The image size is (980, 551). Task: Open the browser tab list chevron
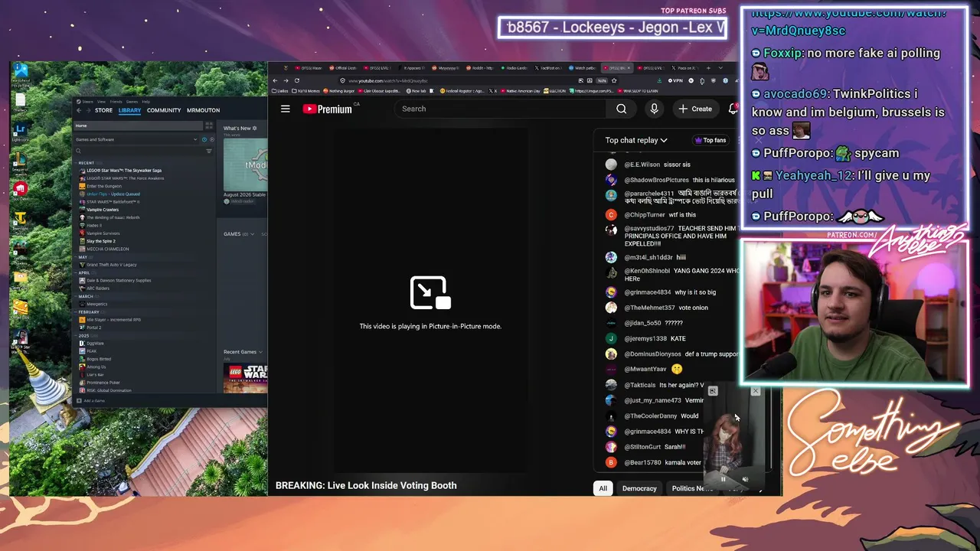[x=720, y=68]
